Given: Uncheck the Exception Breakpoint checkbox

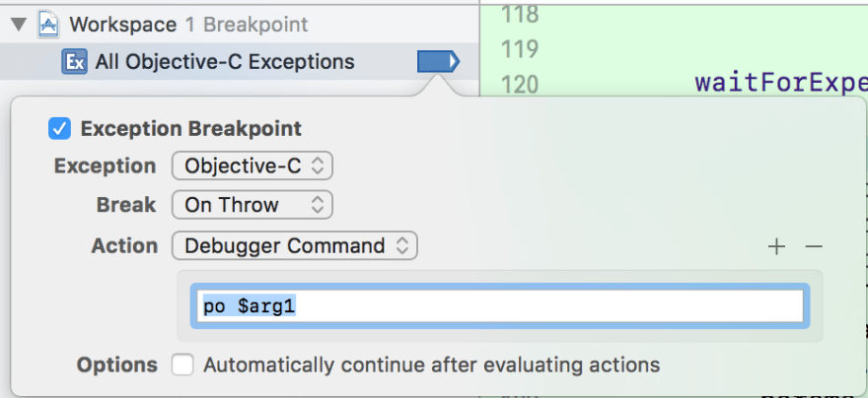Looking at the screenshot, I should click(59, 129).
